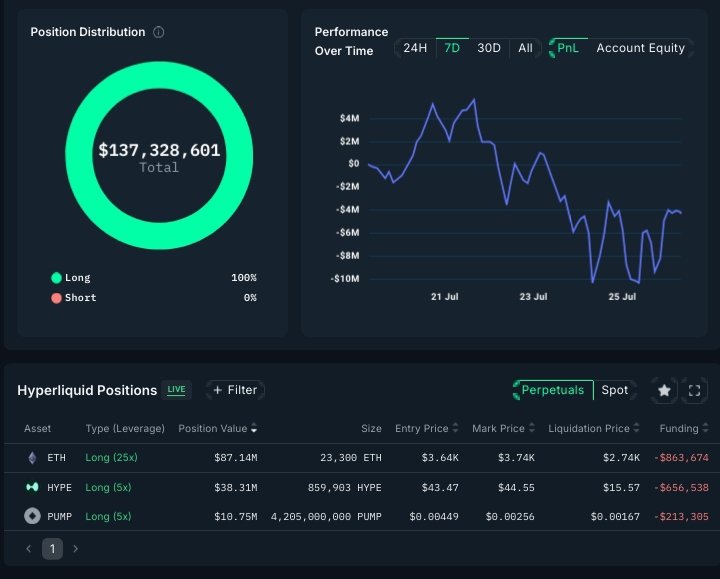Image resolution: width=720 pixels, height=579 pixels.
Task: Click the Position Distribution info icon
Action: [158, 32]
